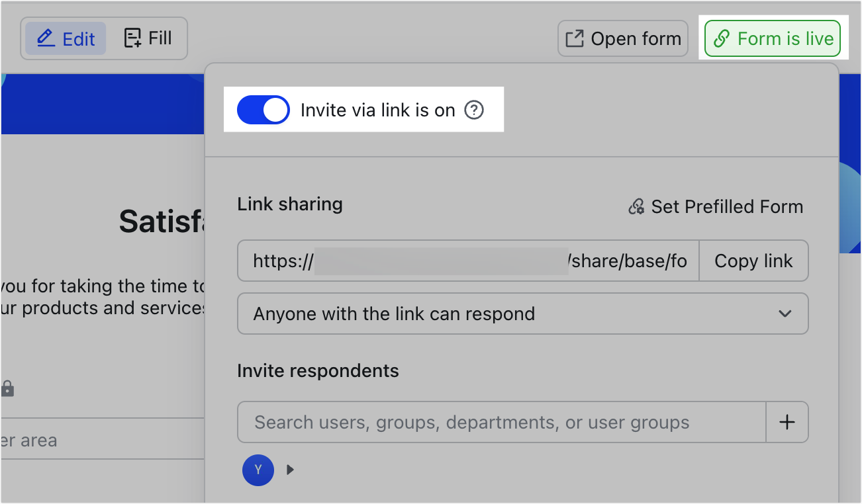Image resolution: width=862 pixels, height=504 pixels.
Task: Select the Link sharing heading text
Action: (x=290, y=204)
